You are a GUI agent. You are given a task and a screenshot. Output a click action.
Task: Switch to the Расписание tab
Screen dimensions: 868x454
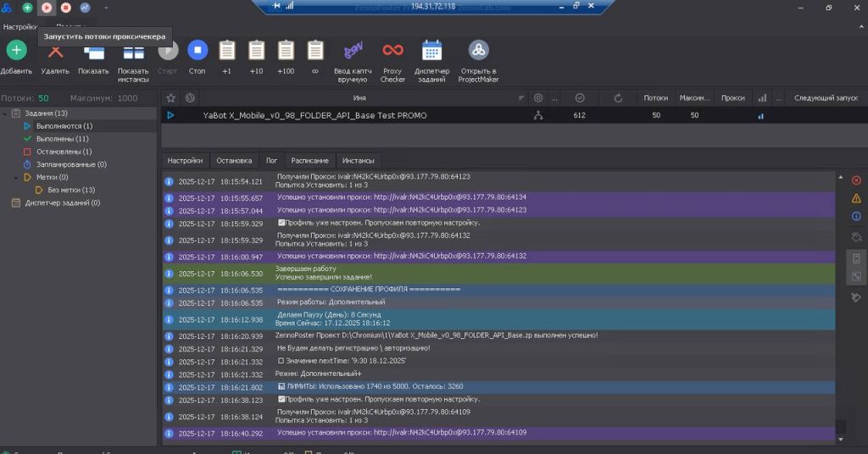click(309, 160)
